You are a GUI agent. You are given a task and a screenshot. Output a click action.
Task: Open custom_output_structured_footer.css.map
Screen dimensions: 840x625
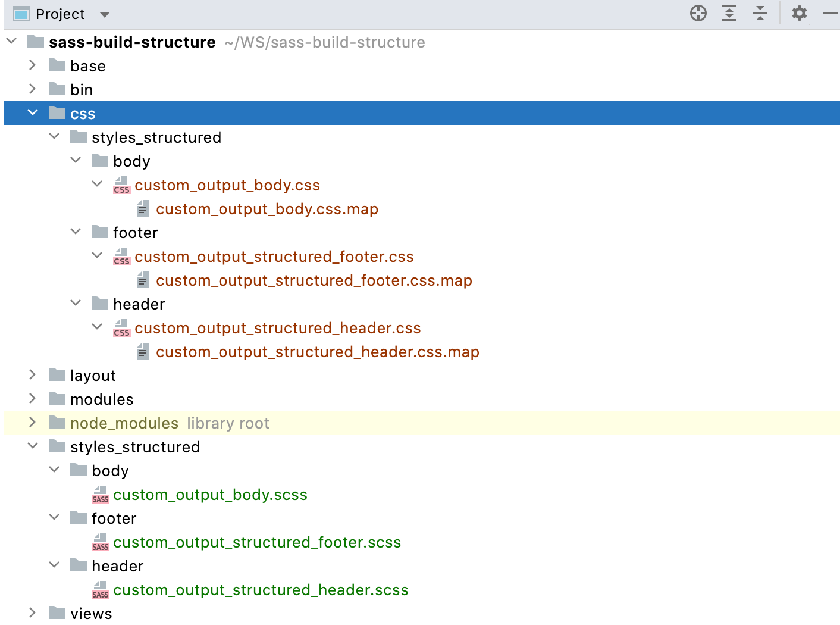[314, 280]
